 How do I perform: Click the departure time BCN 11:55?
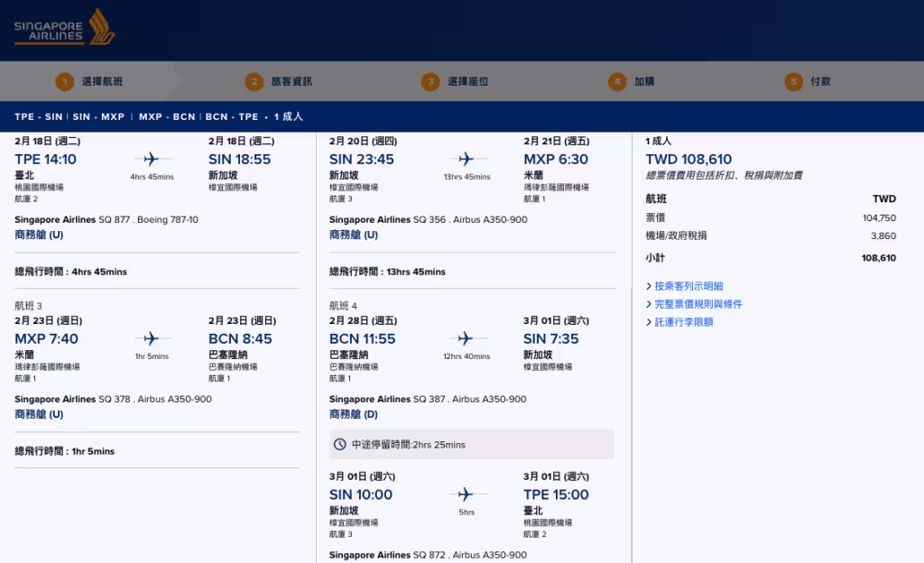362,338
